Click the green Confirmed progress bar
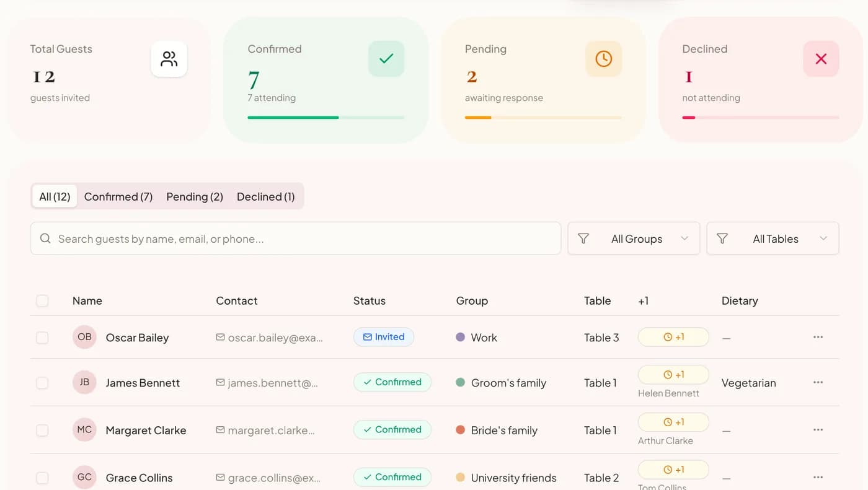Viewport: 868px width, 490px height. tap(325, 117)
